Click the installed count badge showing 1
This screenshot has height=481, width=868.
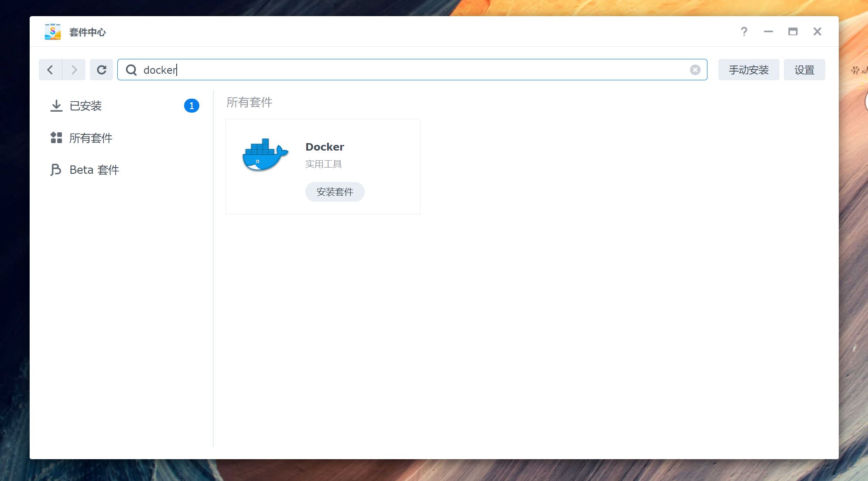(192, 105)
